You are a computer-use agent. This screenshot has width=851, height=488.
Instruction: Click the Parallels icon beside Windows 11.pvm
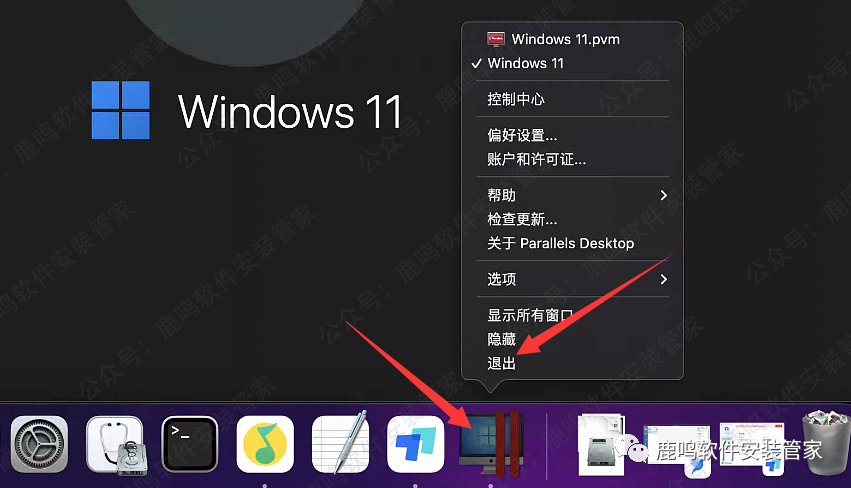(496, 39)
